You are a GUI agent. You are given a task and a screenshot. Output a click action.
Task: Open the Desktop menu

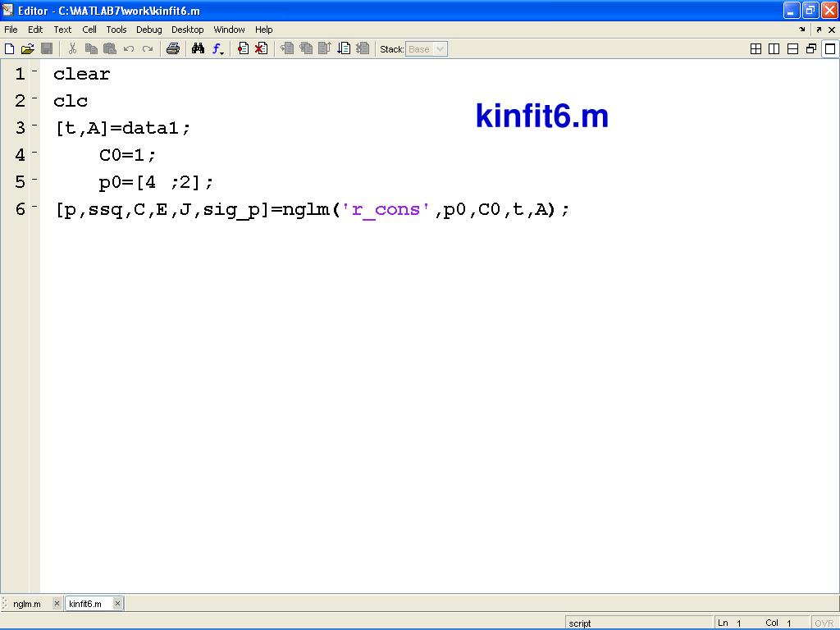pyautogui.click(x=188, y=30)
